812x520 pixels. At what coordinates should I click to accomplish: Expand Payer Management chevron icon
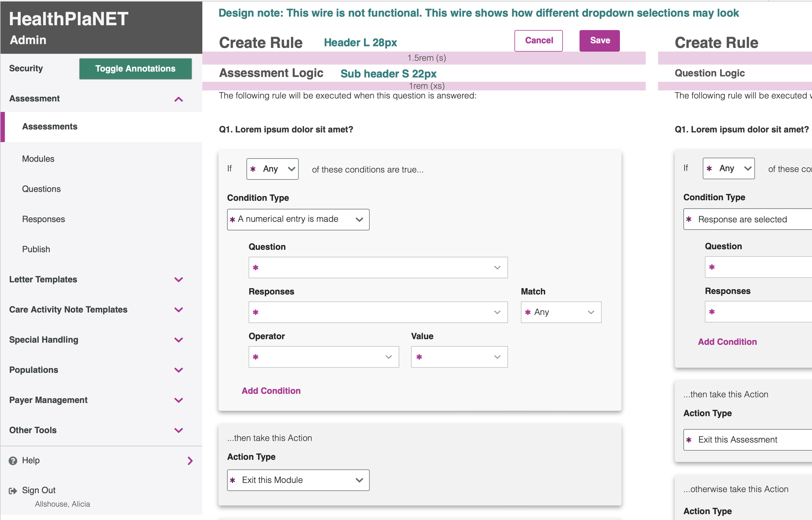[x=178, y=400]
